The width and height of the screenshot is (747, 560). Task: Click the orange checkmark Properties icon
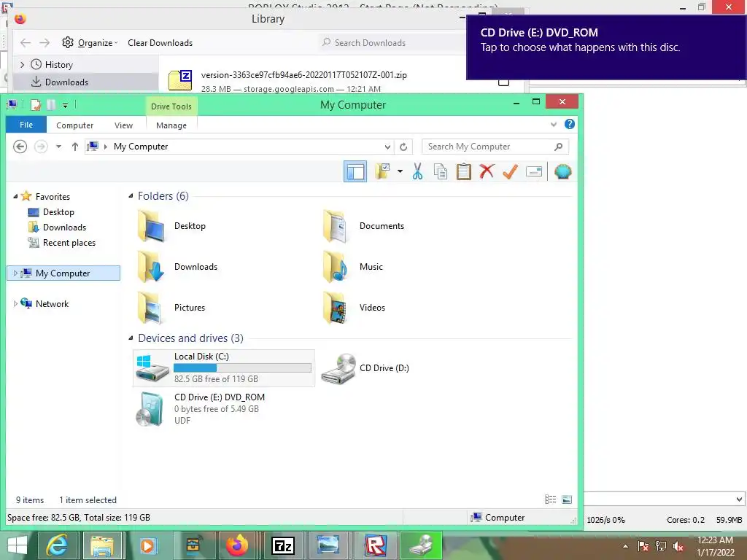point(510,171)
